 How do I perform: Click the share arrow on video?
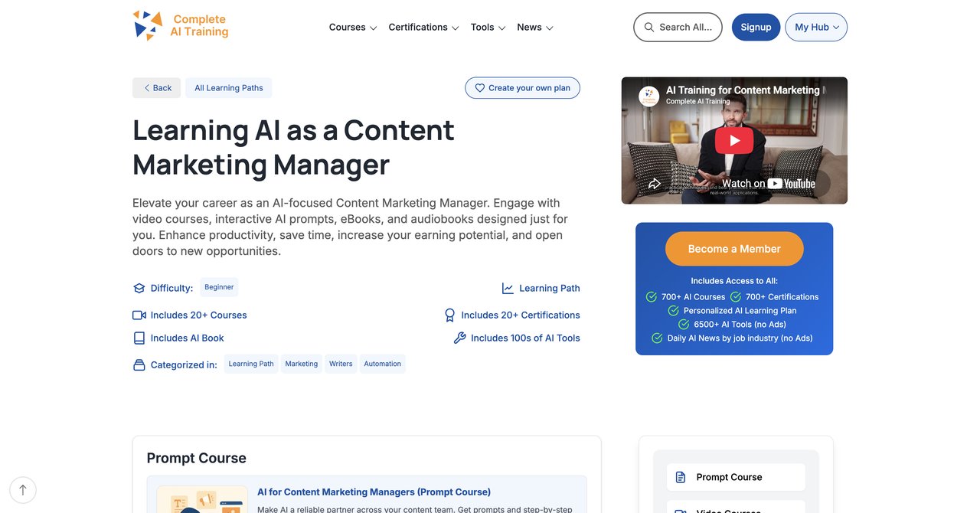[x=655, y=184]
